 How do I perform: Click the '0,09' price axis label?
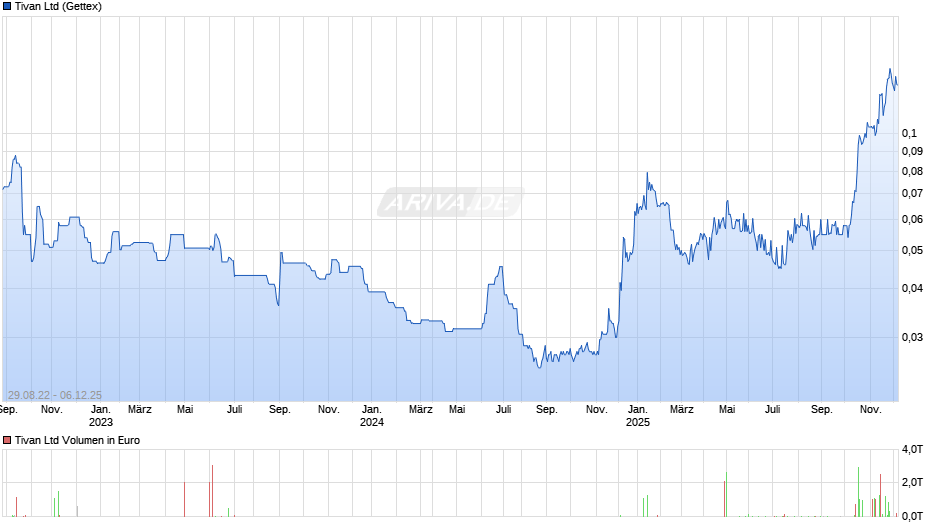coord(912,151)
